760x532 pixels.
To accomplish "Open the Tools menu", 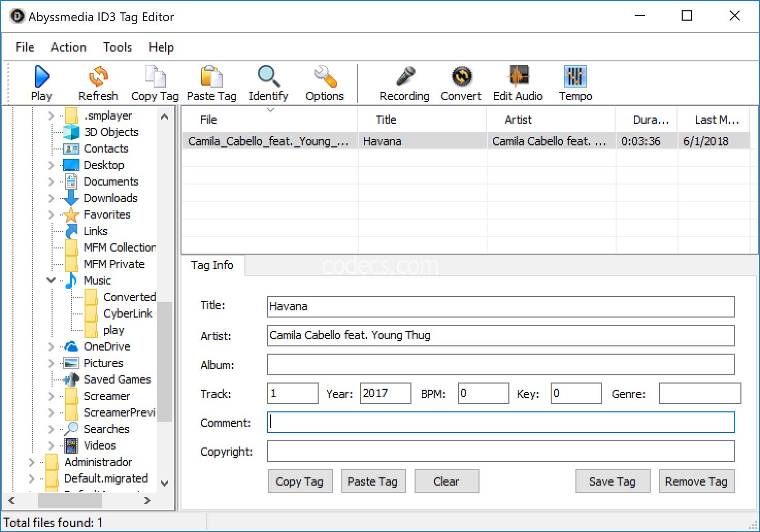I will (x=118, y=47).
